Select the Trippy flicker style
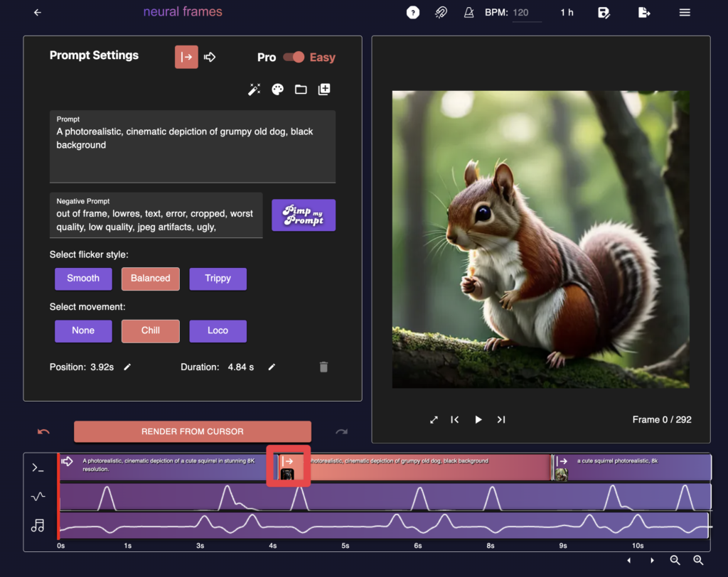728x577 pixels. point(218,279)
